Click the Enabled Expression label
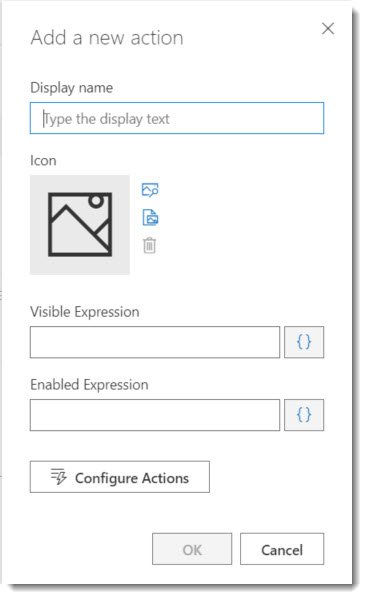This screenshot has width=367, height=599. coord(89,385)
